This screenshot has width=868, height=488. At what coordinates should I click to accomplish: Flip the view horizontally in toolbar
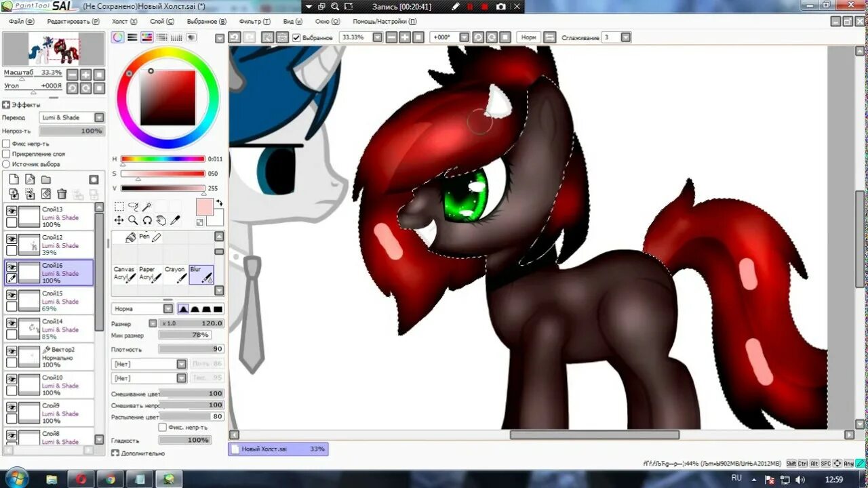tap(550, 37)
